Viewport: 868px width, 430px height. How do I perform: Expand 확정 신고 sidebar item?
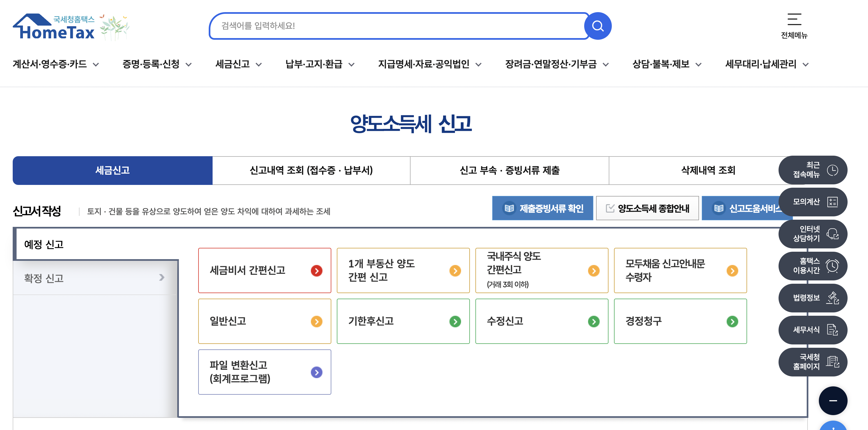coord(94,278)
